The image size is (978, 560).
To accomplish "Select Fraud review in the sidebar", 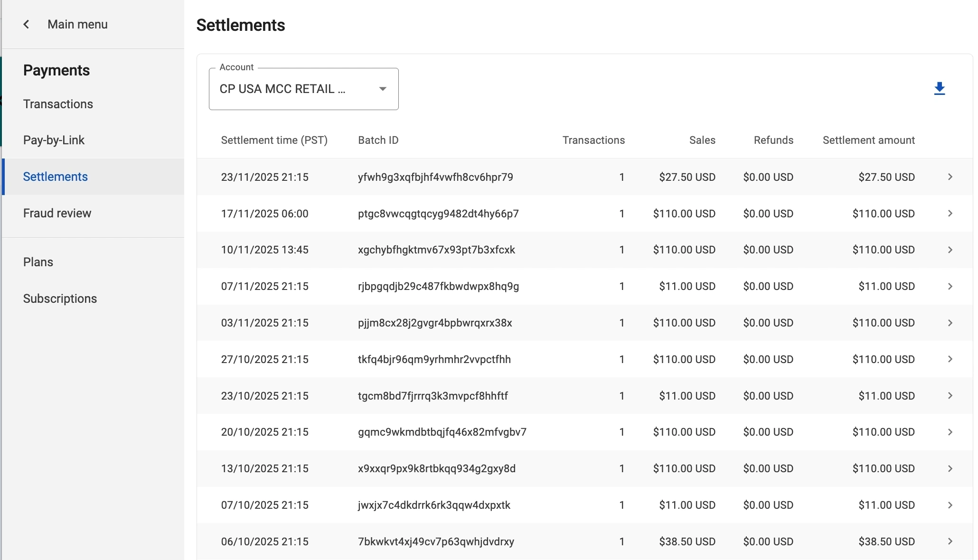I will [x=57, y=213].
